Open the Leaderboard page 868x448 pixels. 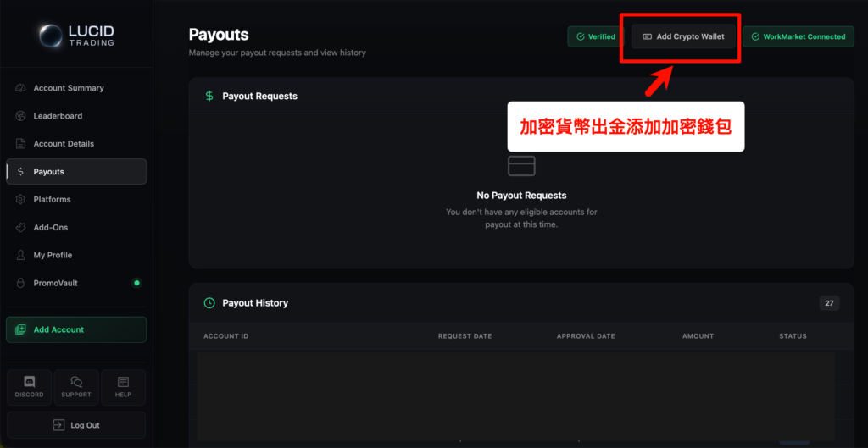58,116
